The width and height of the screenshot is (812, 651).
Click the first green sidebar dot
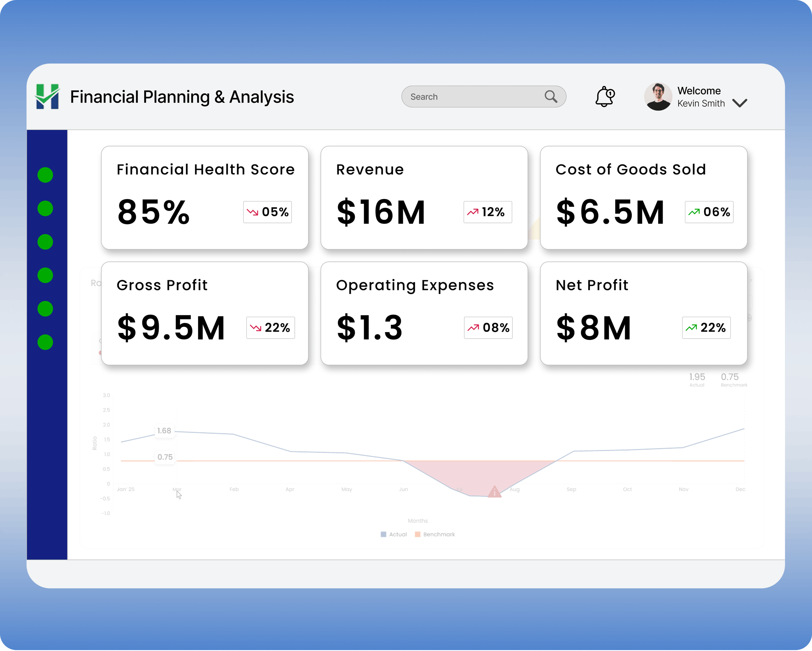45,175
